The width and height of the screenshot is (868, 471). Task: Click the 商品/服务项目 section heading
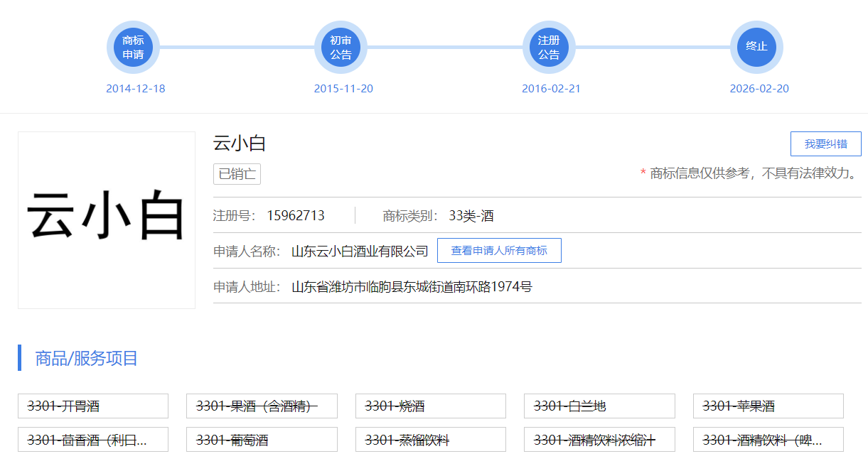point(86,358)
